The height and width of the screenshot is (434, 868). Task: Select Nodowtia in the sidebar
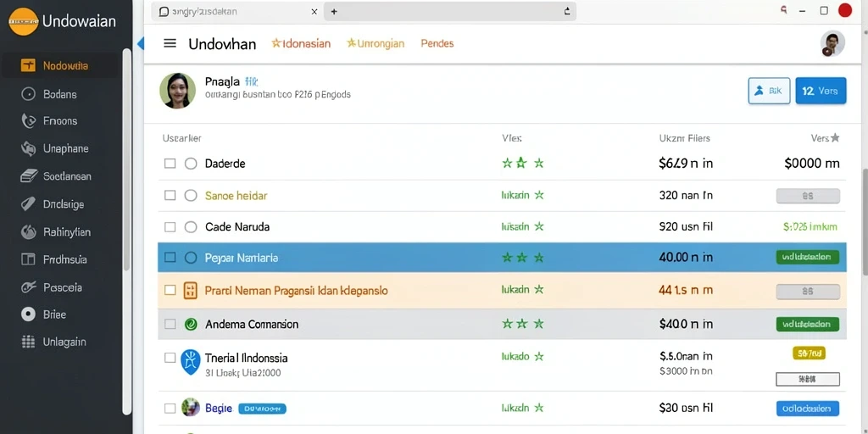[61, 66]
